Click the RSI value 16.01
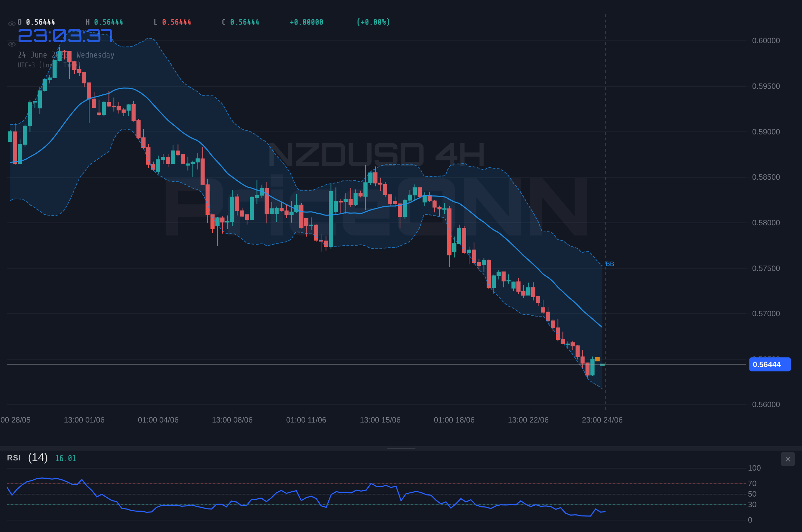802x532 pixels. 66,458
